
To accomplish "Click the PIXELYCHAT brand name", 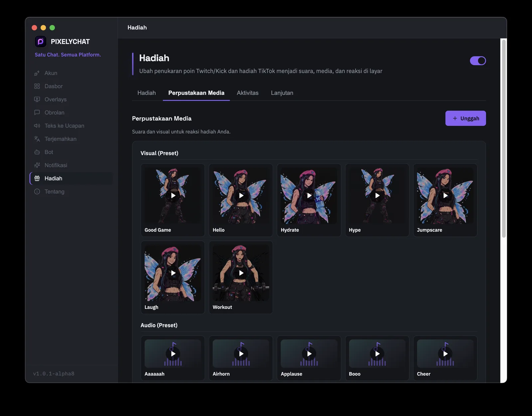I will pos(70,42).
